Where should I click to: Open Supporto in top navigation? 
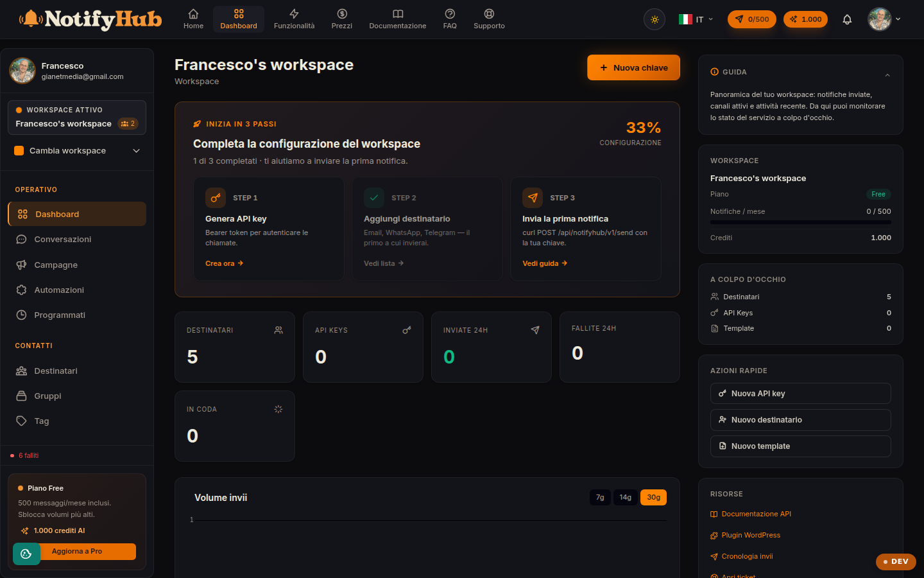point(489,19)
